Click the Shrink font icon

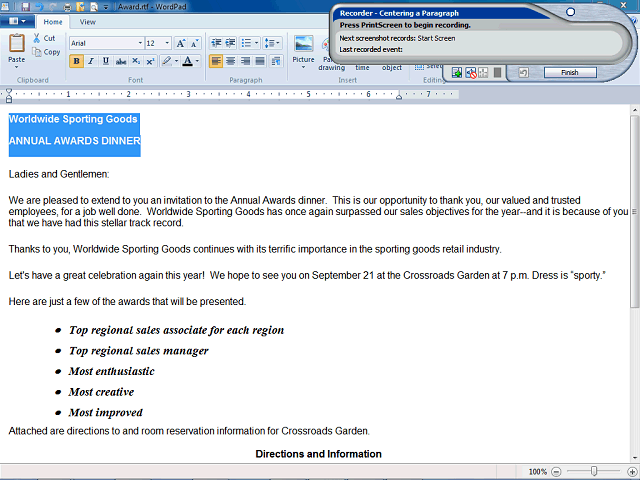[194, 43]
